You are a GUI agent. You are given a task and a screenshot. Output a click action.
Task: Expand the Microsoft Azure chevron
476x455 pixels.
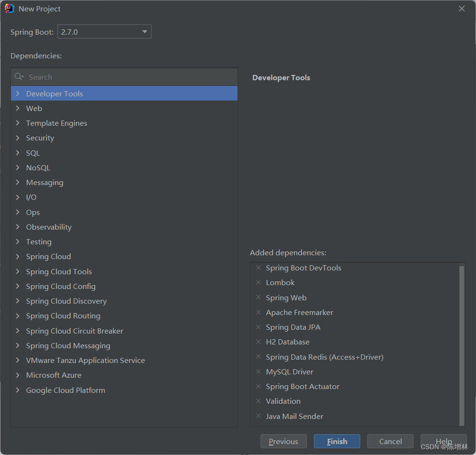coord(18,375)
